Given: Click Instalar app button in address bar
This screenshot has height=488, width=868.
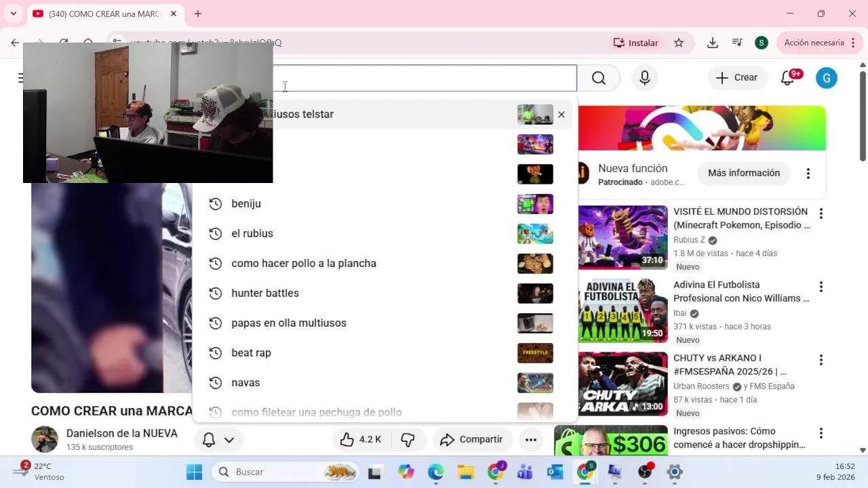Looking at the screenshot, I should [x=635, y=43].
